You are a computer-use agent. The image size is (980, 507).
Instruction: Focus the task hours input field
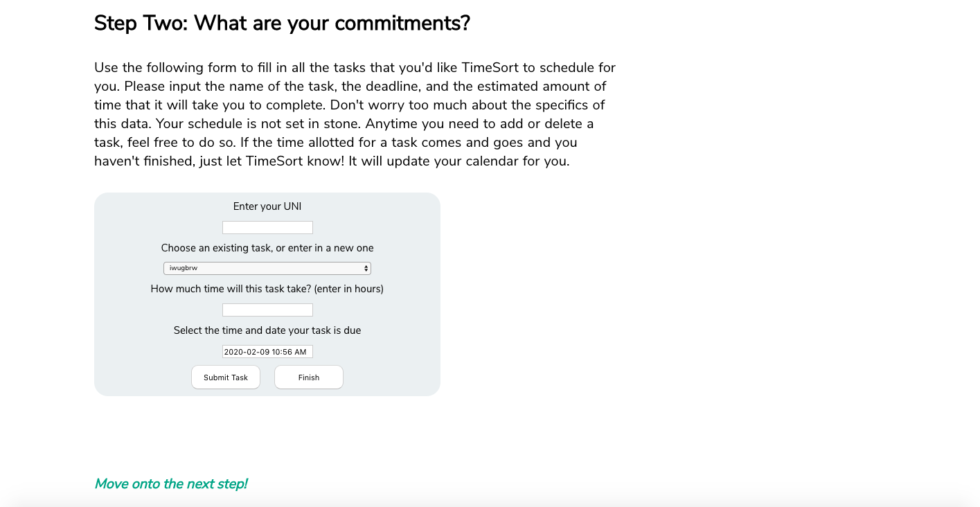[267, 310]
